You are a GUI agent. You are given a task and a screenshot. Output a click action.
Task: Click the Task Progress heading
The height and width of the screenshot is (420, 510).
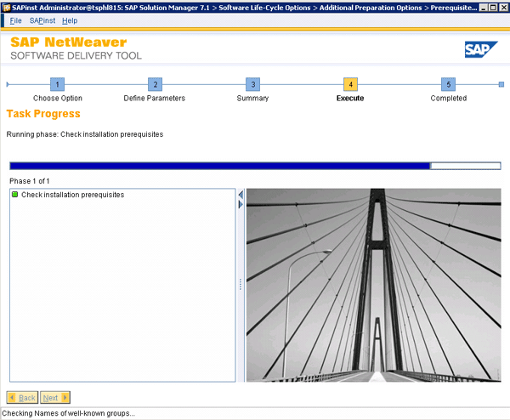coord(43,114)
